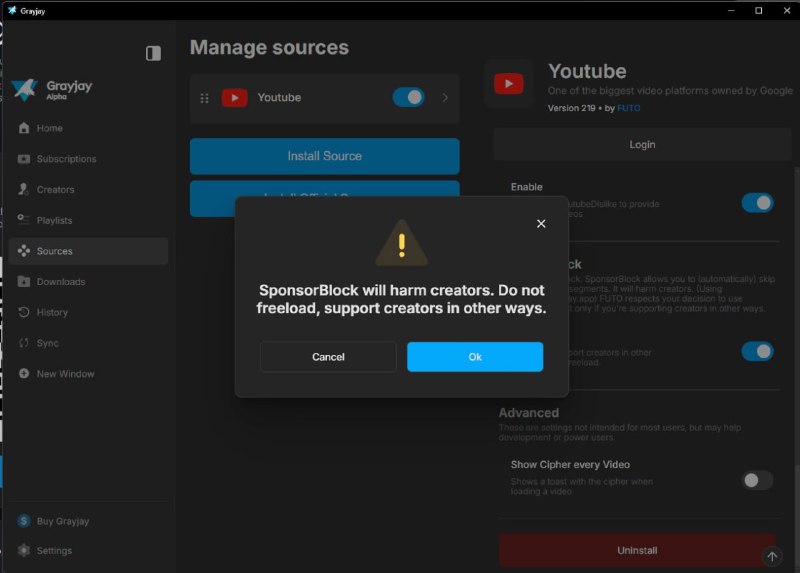Click the Install Source button
The width and height of the screenshot is (800, 573).
click(x=324, y=156)
